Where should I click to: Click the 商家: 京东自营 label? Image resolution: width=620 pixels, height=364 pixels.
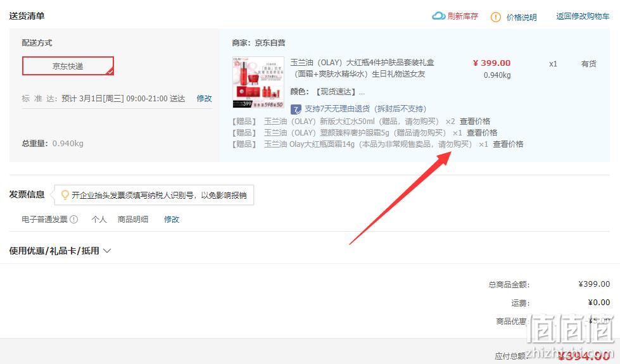coord(258,42)
